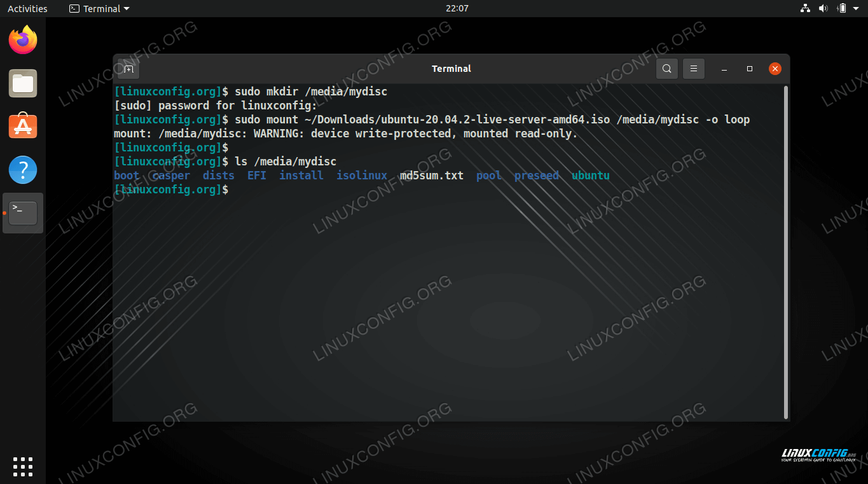Close the Terminal window

(x=775, y=69)
